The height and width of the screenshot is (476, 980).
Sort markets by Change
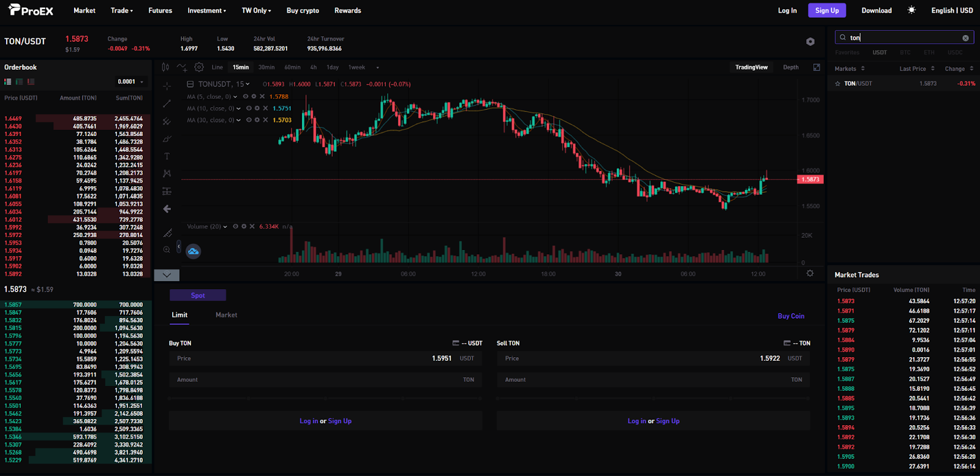click(x=959, y=69)
